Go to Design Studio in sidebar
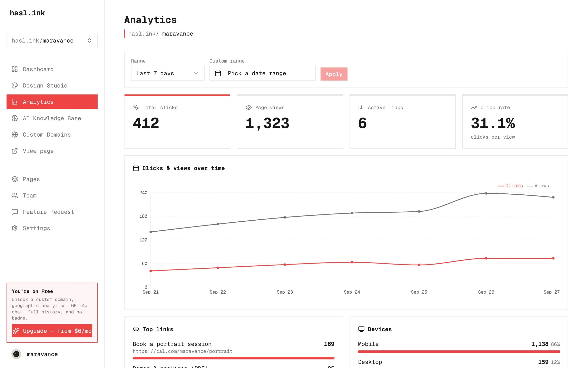This screenshot has height=368, width=588. coord(52,85)
